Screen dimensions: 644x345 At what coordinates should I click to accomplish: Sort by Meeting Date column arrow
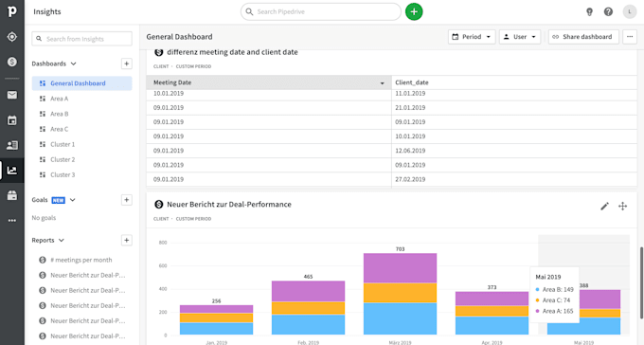tap(382, 83)
